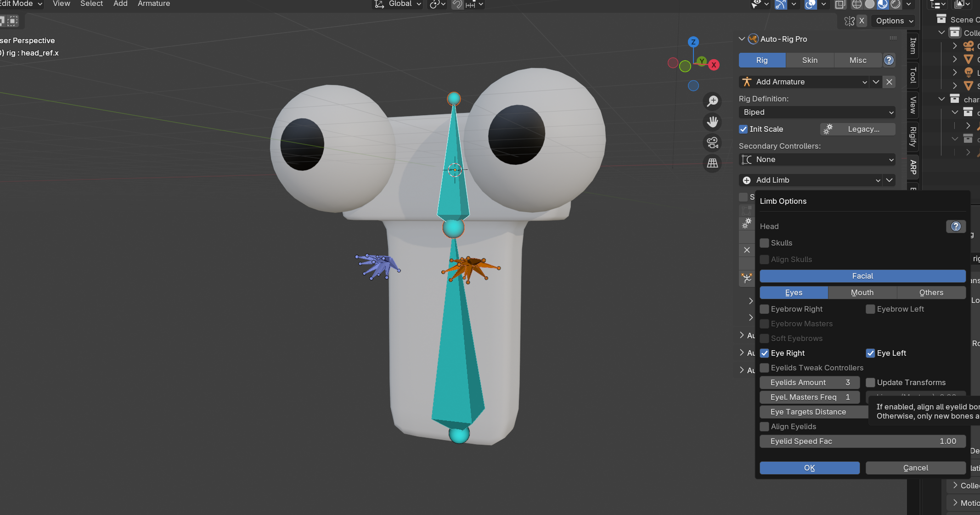Click the Limb Options Head help icon
The image size is (980, 515).
[x=956, y=226]
